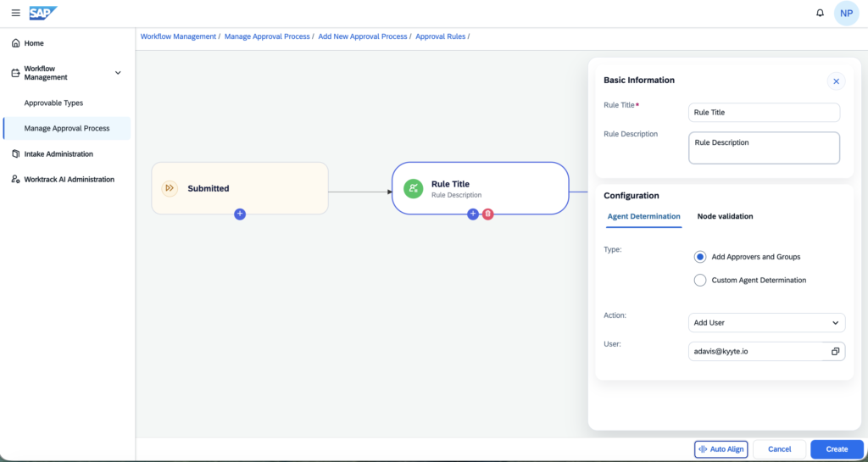The image size is (868, 462).
Task: Select Custom Agent Determination radio
Action: pyautogui.click(x=699, y=280)
